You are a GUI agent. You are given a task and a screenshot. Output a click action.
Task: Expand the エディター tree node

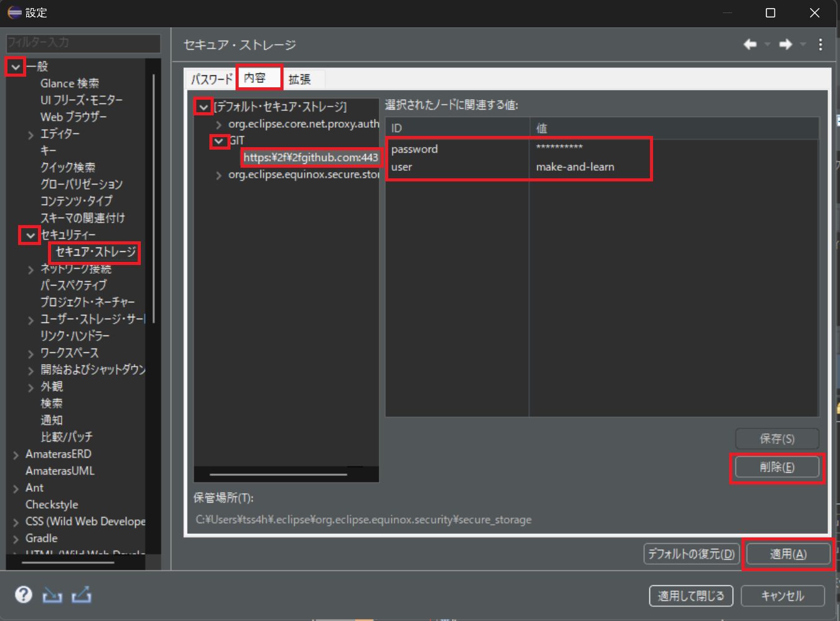pyautogui.click(x=31, y=134)
